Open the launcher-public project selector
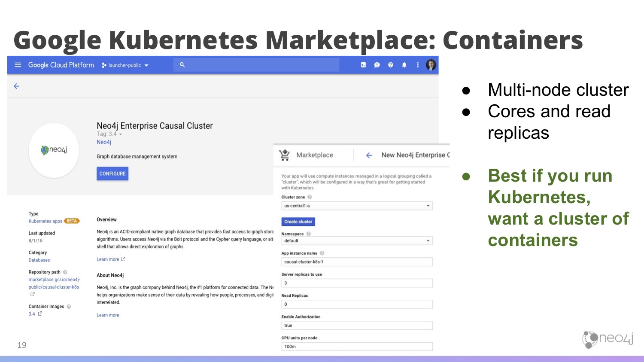644x362 pixels. point(125,65)
